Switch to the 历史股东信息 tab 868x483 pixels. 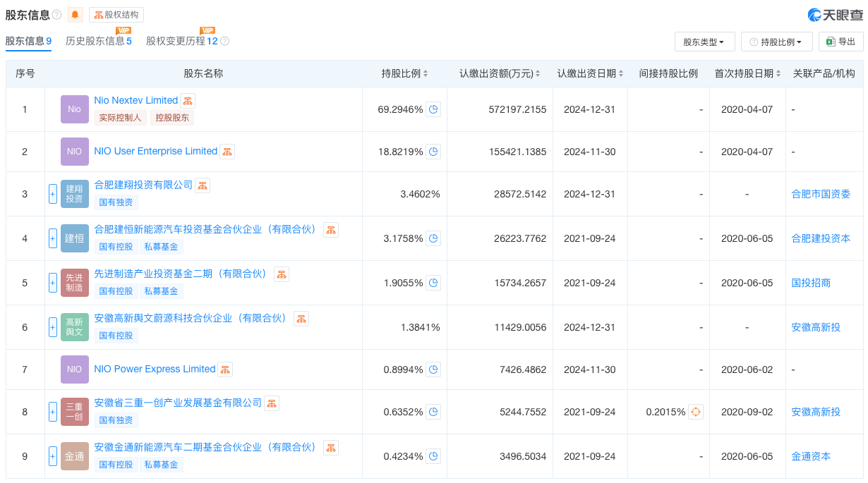(x=99, y=41)
